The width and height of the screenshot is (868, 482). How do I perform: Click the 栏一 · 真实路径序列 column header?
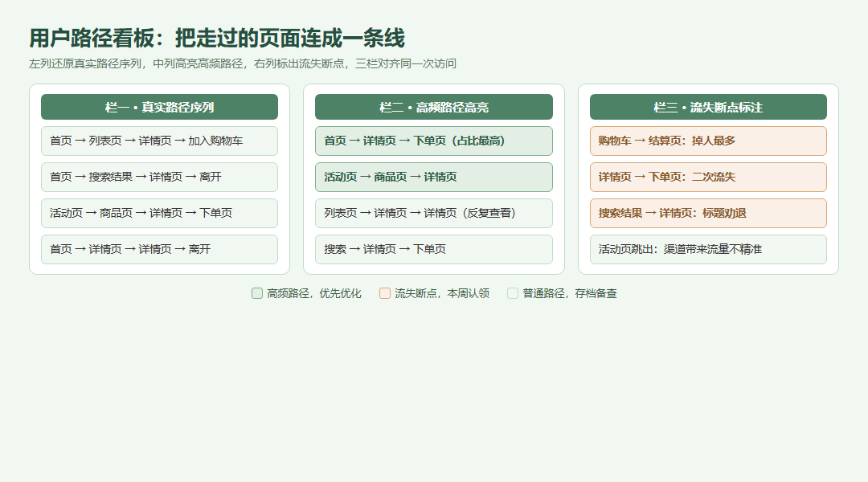[x=159, y=107]
